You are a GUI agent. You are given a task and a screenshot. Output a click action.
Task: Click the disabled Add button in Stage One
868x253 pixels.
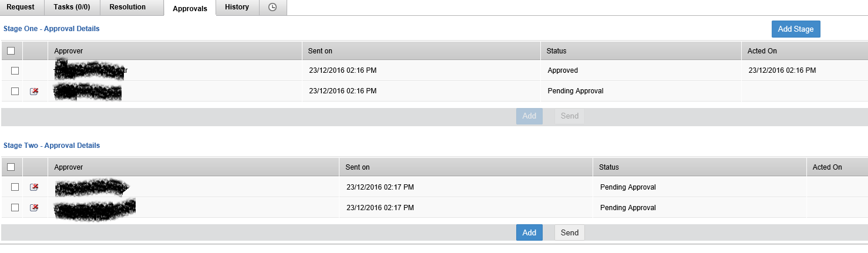tap(529, 116)
